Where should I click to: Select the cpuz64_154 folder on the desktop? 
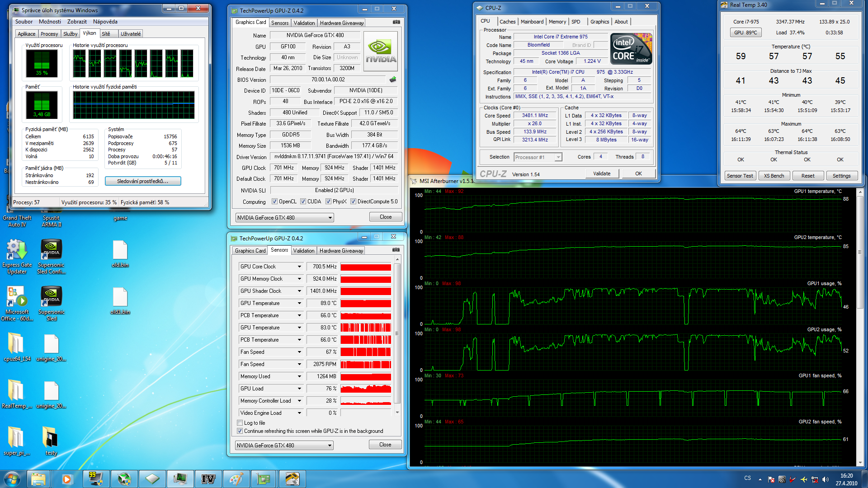coord(17,347)
